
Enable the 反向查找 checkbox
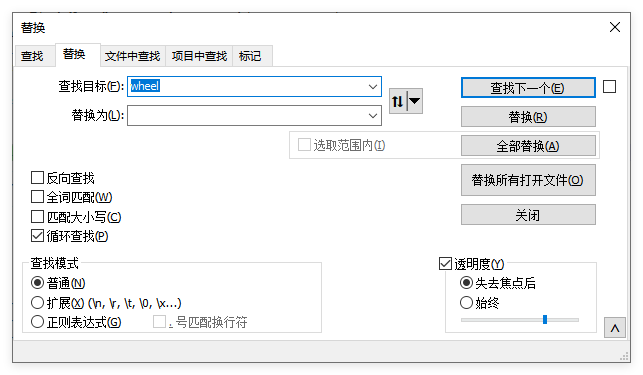37,178
